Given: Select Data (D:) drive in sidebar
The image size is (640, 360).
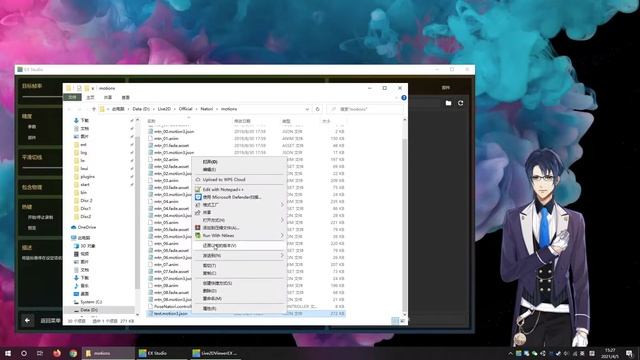Looking at the screenshot, I should (86, 310).
